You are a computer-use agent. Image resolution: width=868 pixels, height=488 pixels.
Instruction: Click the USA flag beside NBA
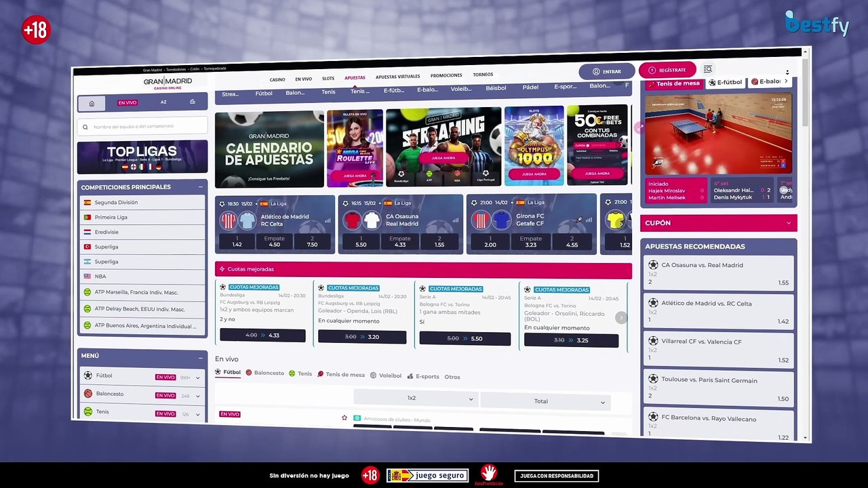click(87, 277)
